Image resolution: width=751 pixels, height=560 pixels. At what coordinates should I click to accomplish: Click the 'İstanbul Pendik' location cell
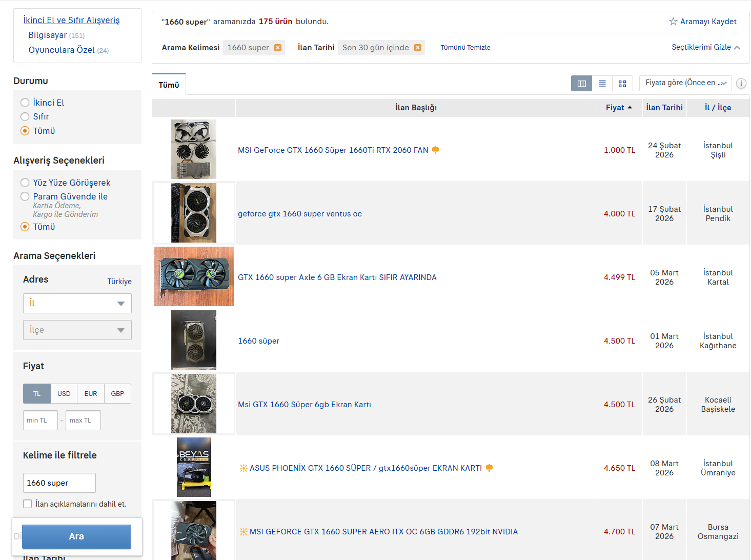pos(718,214)
